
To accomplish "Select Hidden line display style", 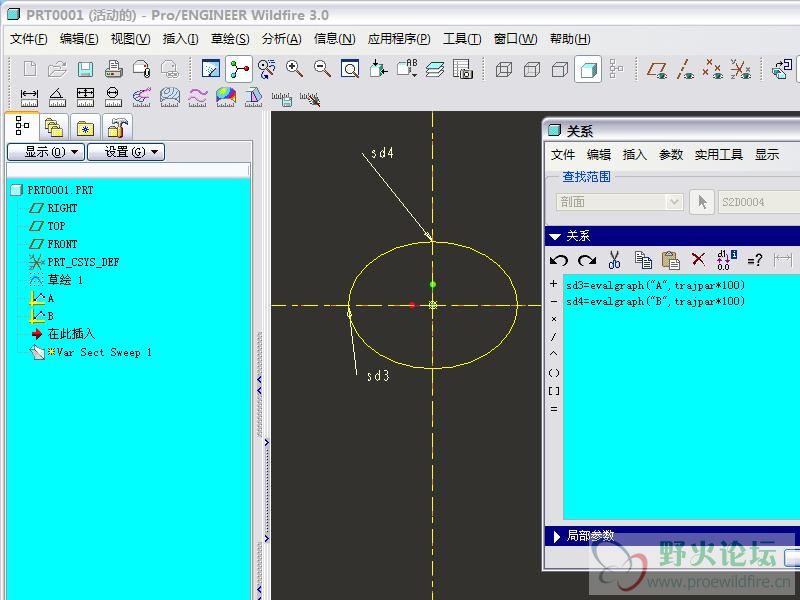I will (x=532, y=69).
